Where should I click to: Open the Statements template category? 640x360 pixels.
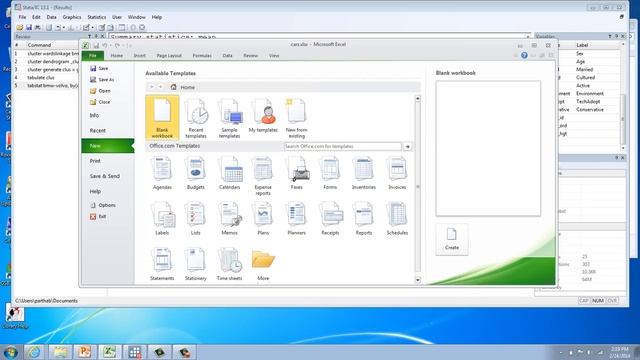tap(162, 264)
